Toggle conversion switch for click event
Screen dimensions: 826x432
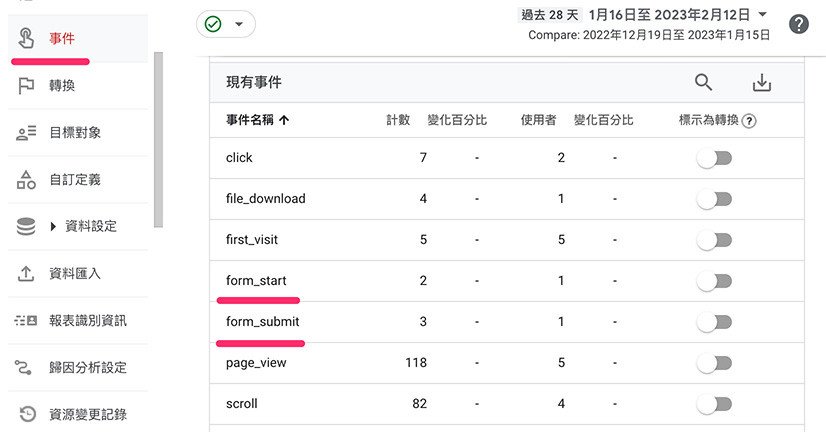[714, 158]
